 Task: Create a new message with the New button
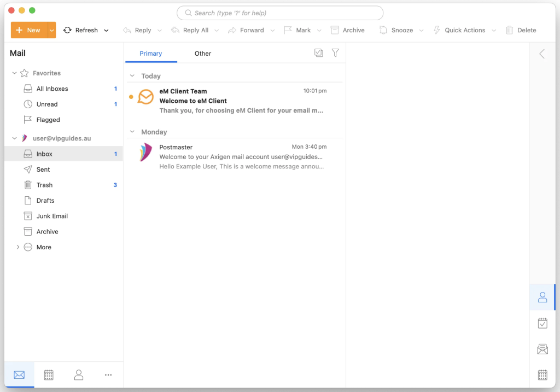pyautogui.click(x=27, y=30)
